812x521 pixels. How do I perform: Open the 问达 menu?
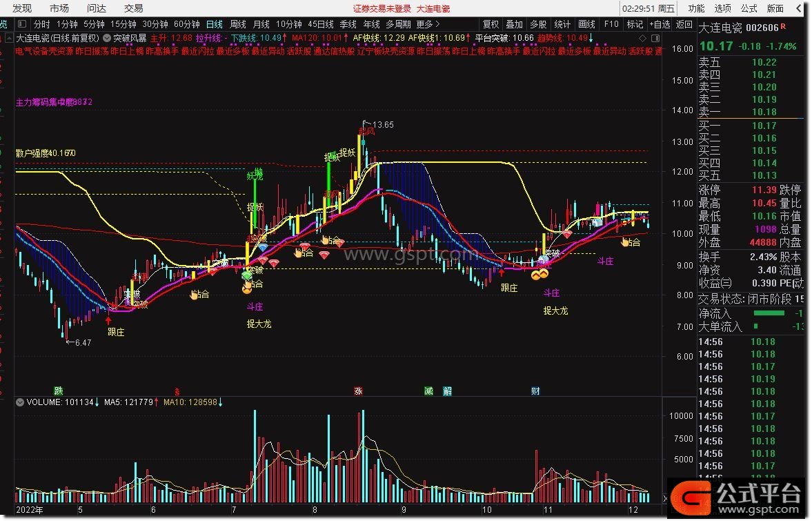(x=97, y=8)
